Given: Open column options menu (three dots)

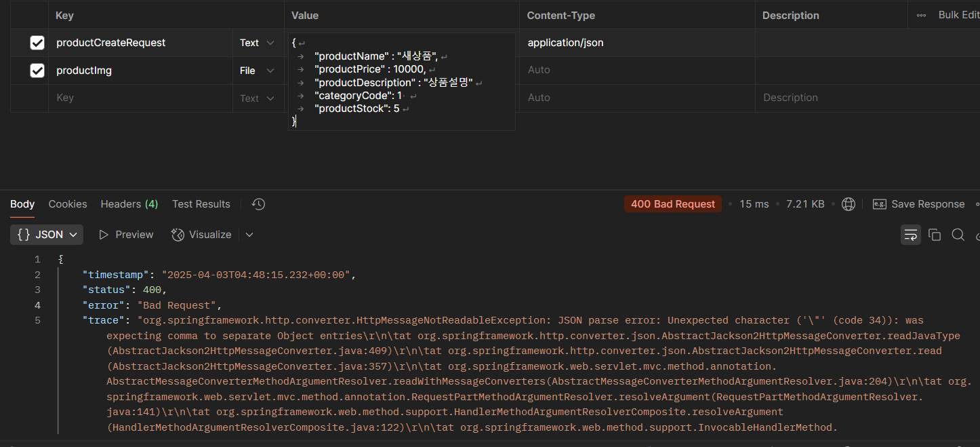Looking at the screenshot, I should pos(921,15).
